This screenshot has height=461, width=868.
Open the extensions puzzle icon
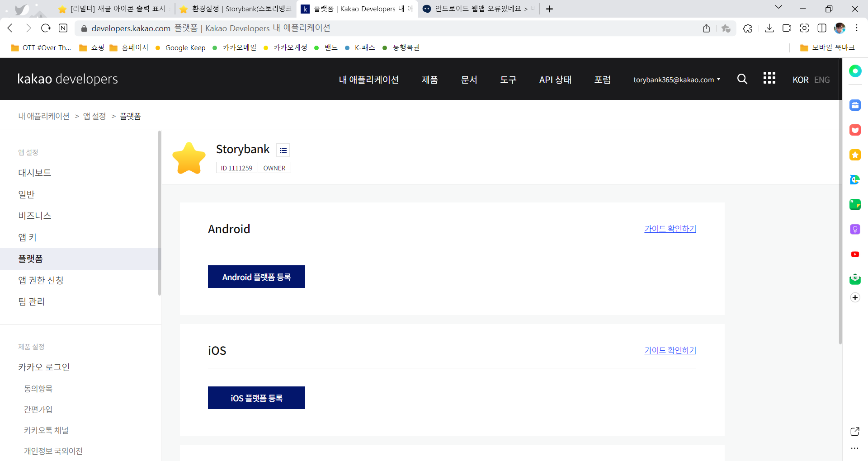click(x=748, y=28)
